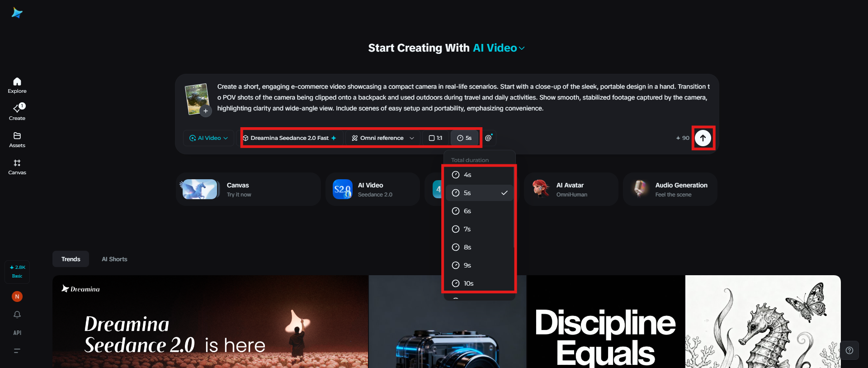Select the 10s duration option

click(479, 283)
